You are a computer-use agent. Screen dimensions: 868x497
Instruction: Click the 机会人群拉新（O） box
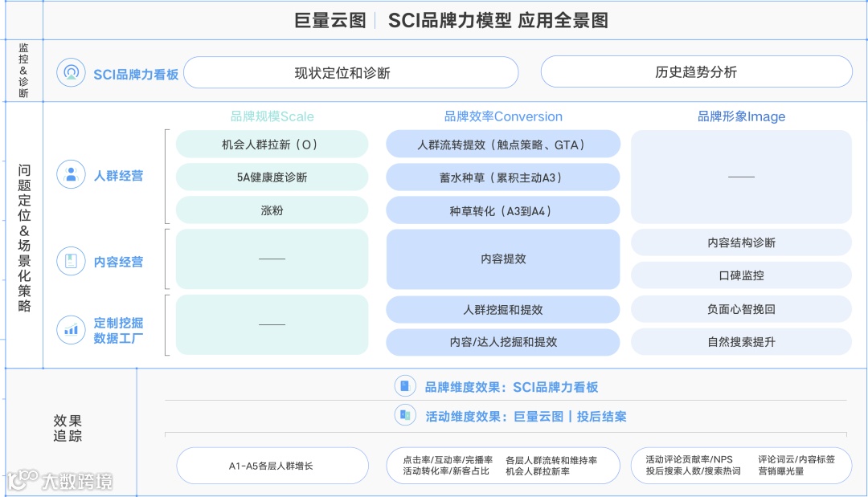coord(272,145)
